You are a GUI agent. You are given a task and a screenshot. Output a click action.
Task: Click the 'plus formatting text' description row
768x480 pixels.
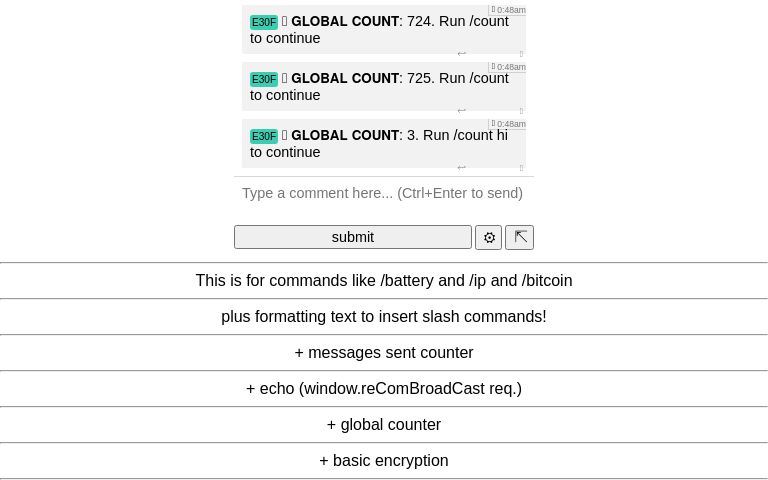pyautogui.click(x=384, y=317)
